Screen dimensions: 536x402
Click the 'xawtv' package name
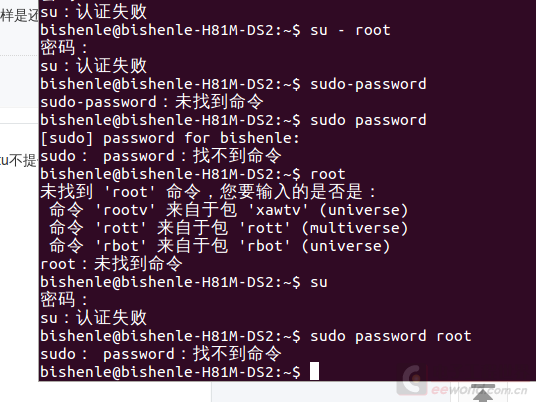pos(278,210)
